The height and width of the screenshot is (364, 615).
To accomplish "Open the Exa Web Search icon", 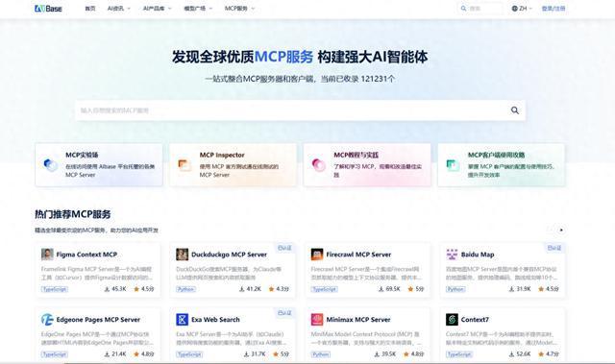I will [x=182, y=319].
